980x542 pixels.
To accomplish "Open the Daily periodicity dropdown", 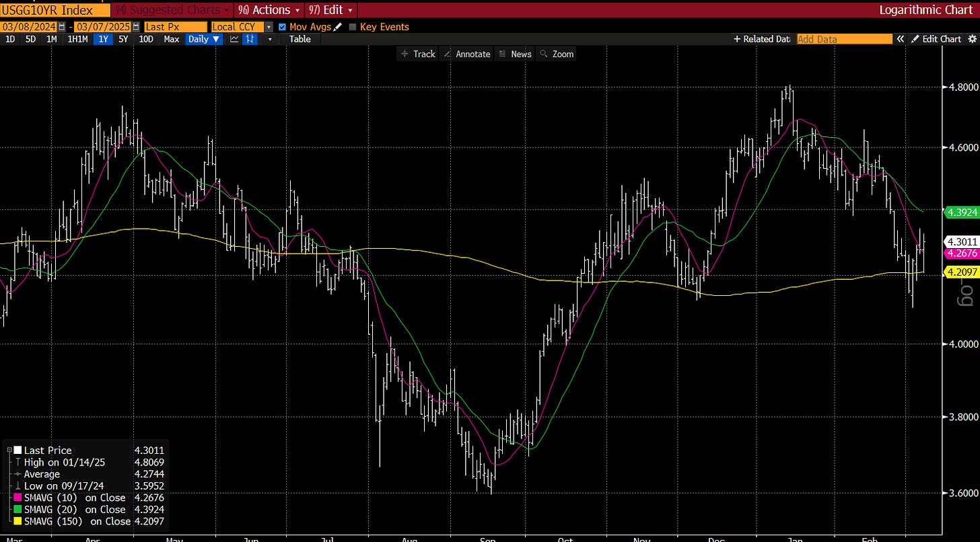I will pyautogui.click(x=203, y=39).
